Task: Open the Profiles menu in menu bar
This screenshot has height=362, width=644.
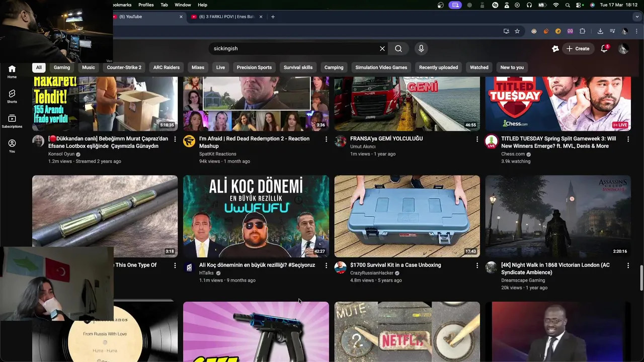Action: tap(146, 5)
